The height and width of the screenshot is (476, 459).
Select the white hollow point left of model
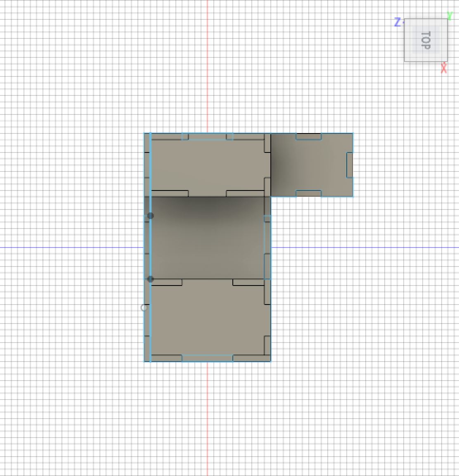(144, 308)
